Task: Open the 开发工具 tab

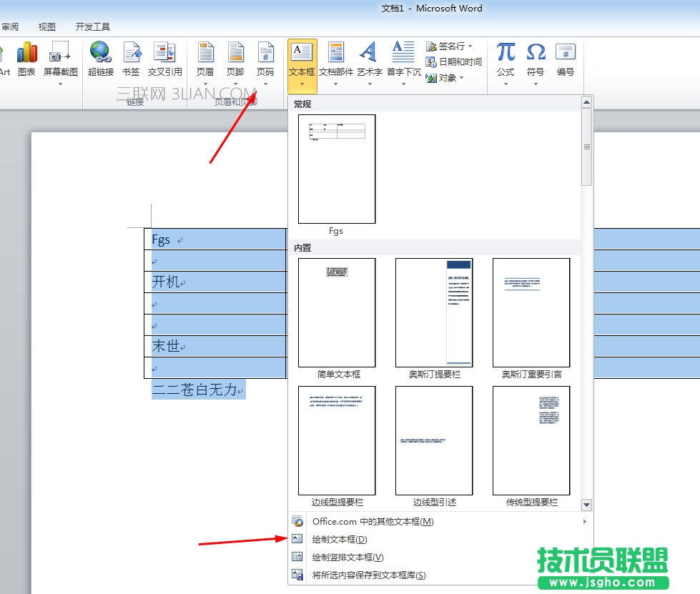Action: click(92, 26)
